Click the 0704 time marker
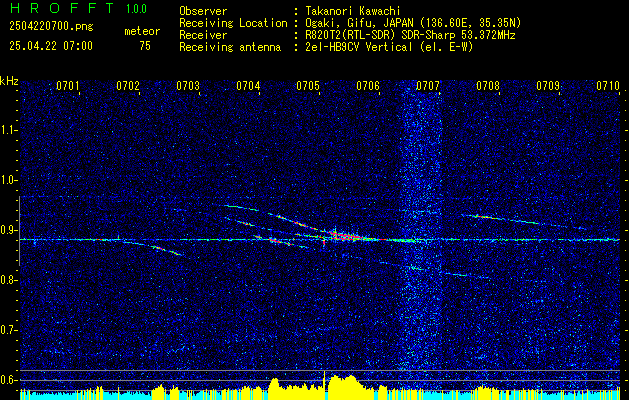The width and height of the screenshot is (629, 400). coord(248,85)
